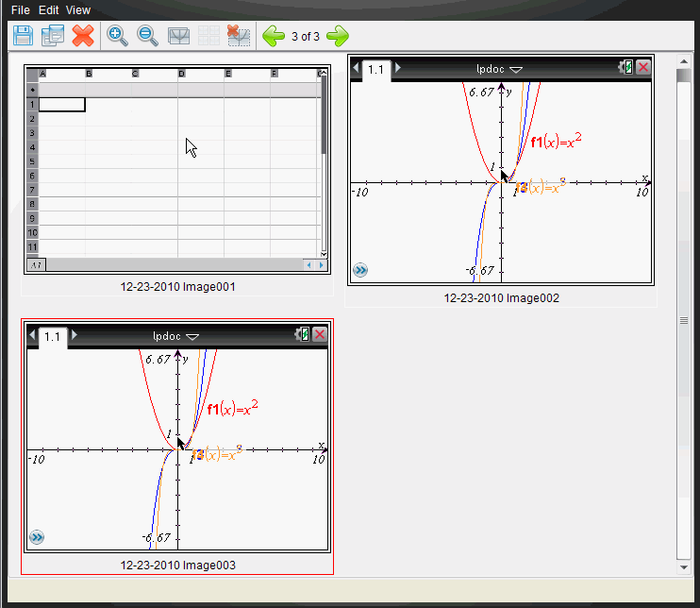This screenshot has height=608, width=700.
Task: Click the graph view toolbar icon
Action: pos(178,37)
